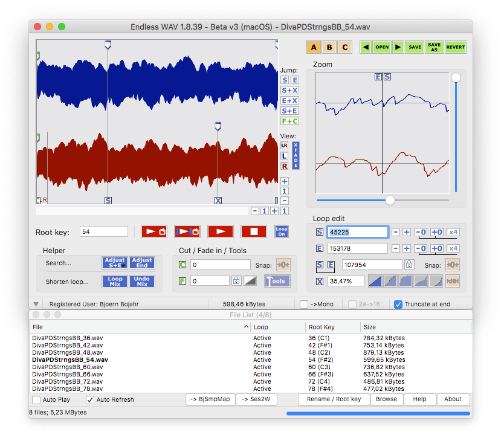Play loop section second red button
Image resolution: width=504 pixels, height=432 pixels.
coord(187,231)
